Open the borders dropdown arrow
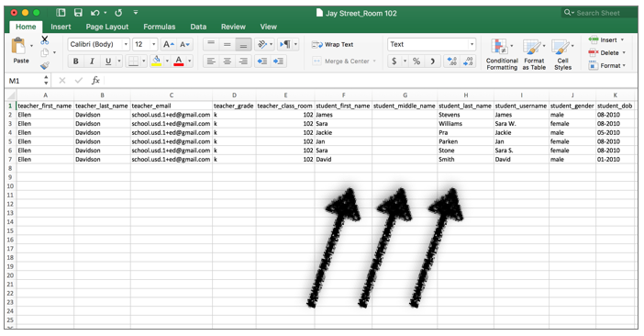The width and height of the screenshot is (644, 336). [144, 62]
